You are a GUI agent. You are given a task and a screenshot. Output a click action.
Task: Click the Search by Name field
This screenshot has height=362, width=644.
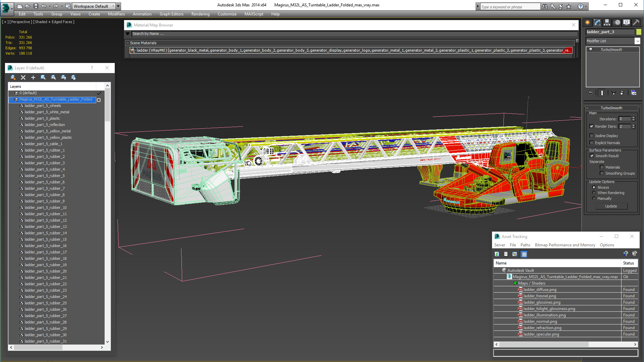click(x=355, y=34)
